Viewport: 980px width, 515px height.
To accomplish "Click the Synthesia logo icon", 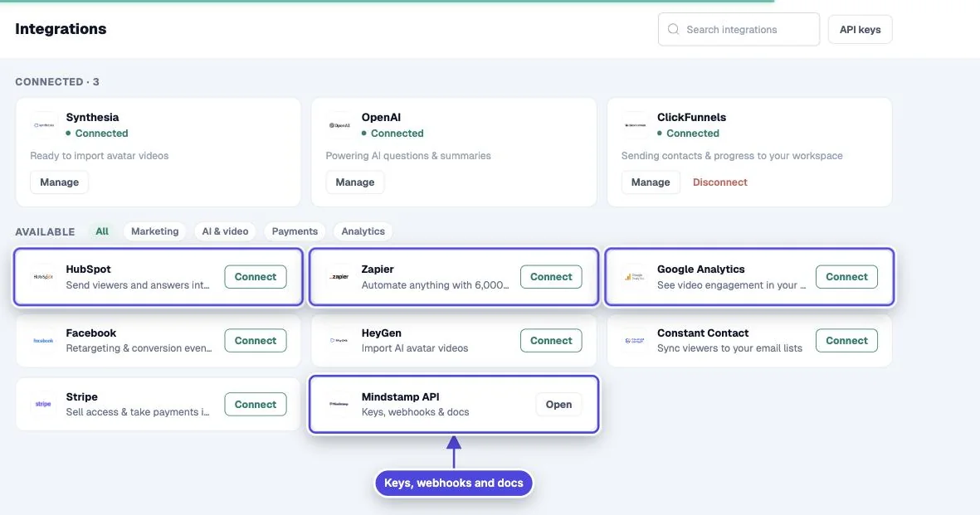I will 44,125.
